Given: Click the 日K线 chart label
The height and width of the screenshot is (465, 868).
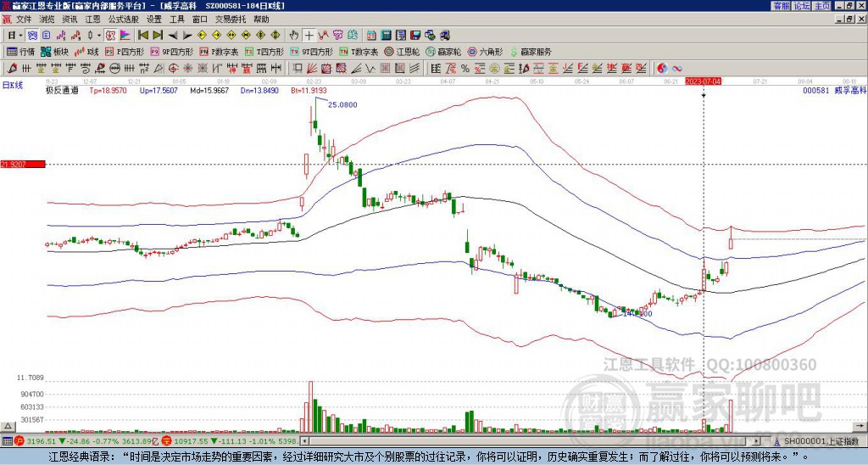Looking at the screenshot, I should (x=12, y=86).
